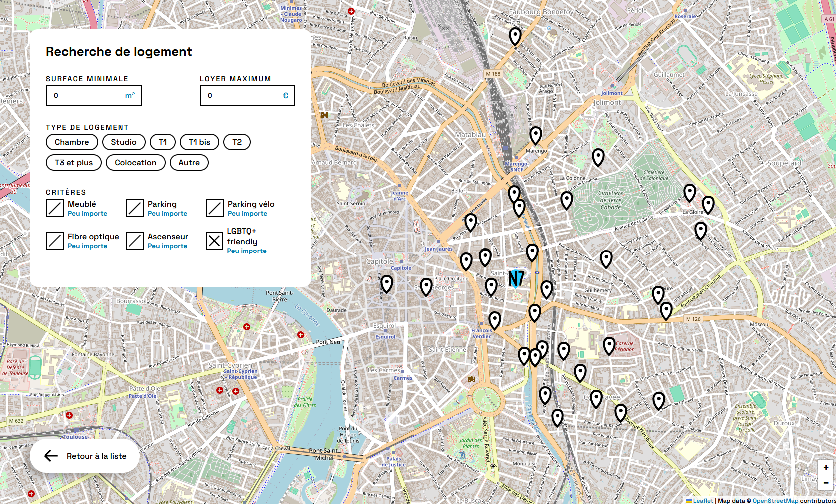
Task: Select the T3 et plus filter
Action: point(74,163)
